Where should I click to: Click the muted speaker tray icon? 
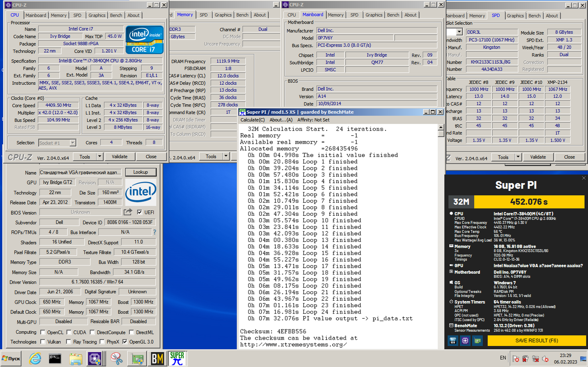click(x=545, y=359)
